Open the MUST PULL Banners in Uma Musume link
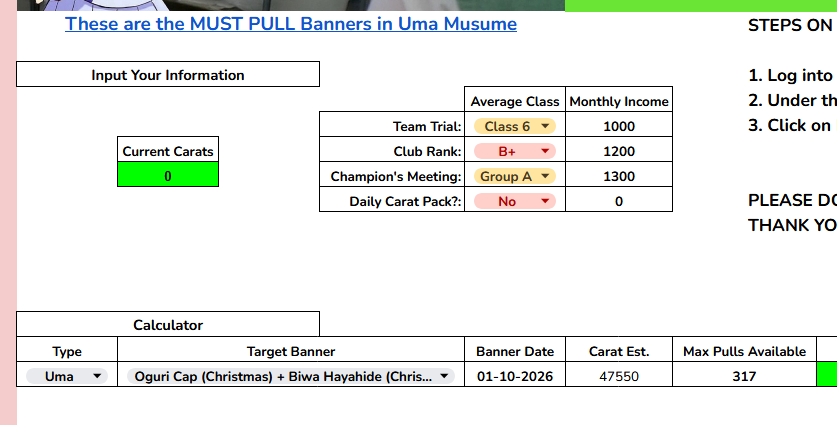Screen dimensions: 837x425 click(x=291, y=24)
